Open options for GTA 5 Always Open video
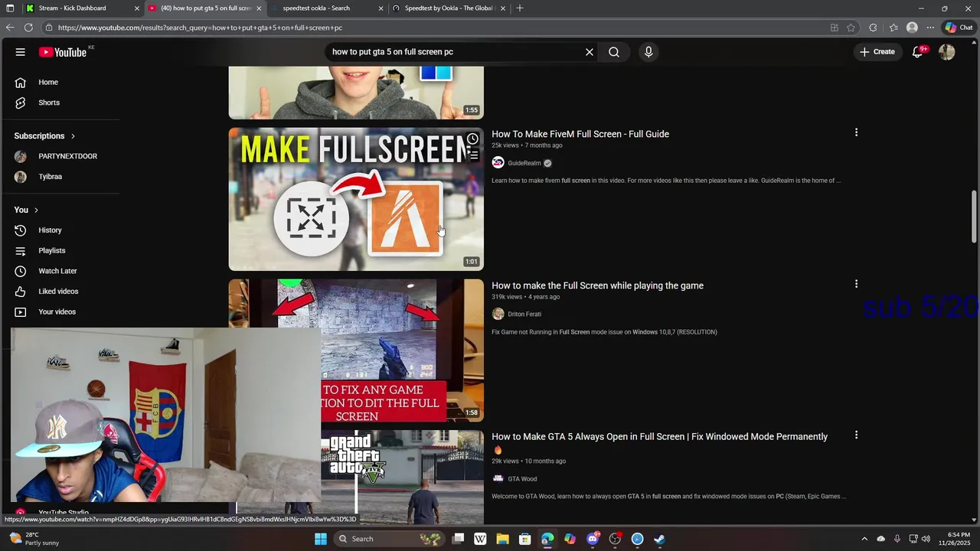This screenshot has width=980, height=551. click(x=856, y=435)
